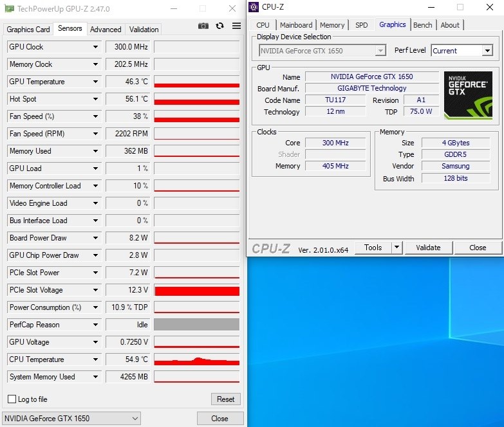504x427 pixels.
Task: Click the TDP value 75.0 W
Action: [421, 111]
